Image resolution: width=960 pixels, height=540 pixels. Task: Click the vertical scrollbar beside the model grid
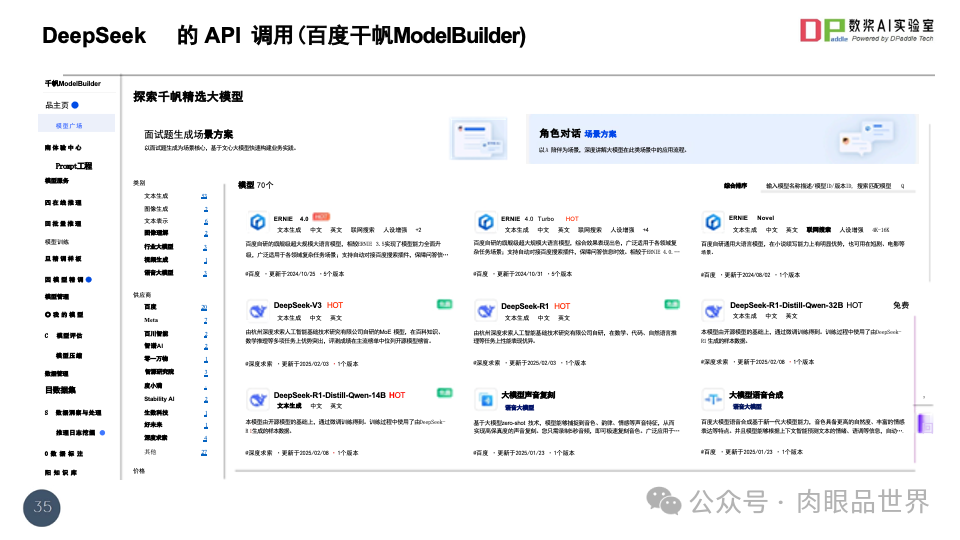(x=930, y=202)
